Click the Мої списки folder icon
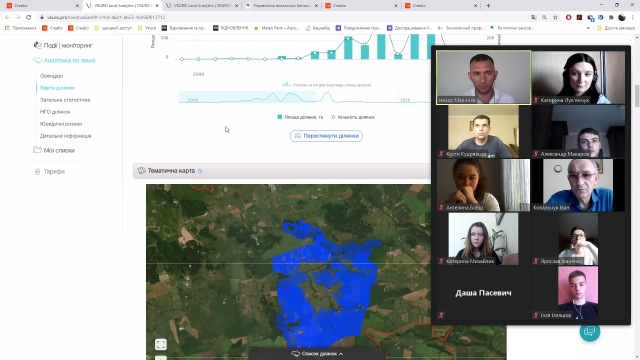 coord(37,150)
